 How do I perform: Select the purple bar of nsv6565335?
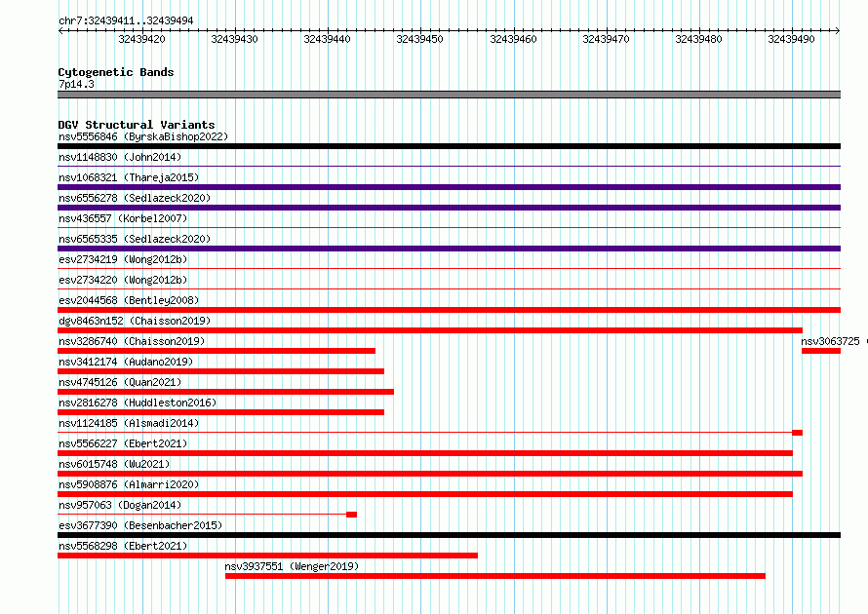click(449, 249)
